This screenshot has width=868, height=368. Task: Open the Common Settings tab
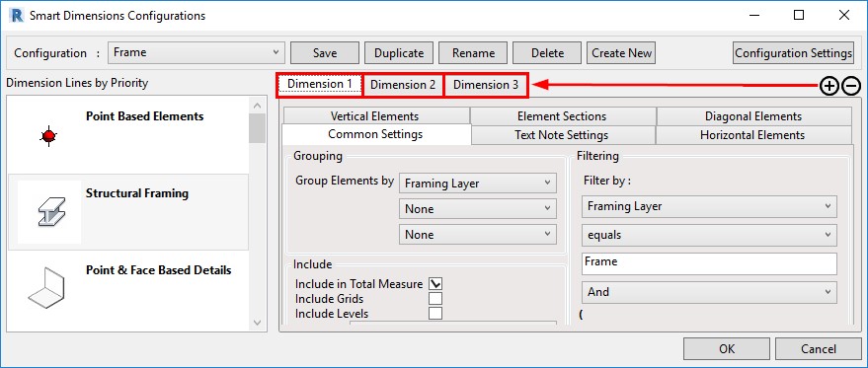[x=376, y=134]
